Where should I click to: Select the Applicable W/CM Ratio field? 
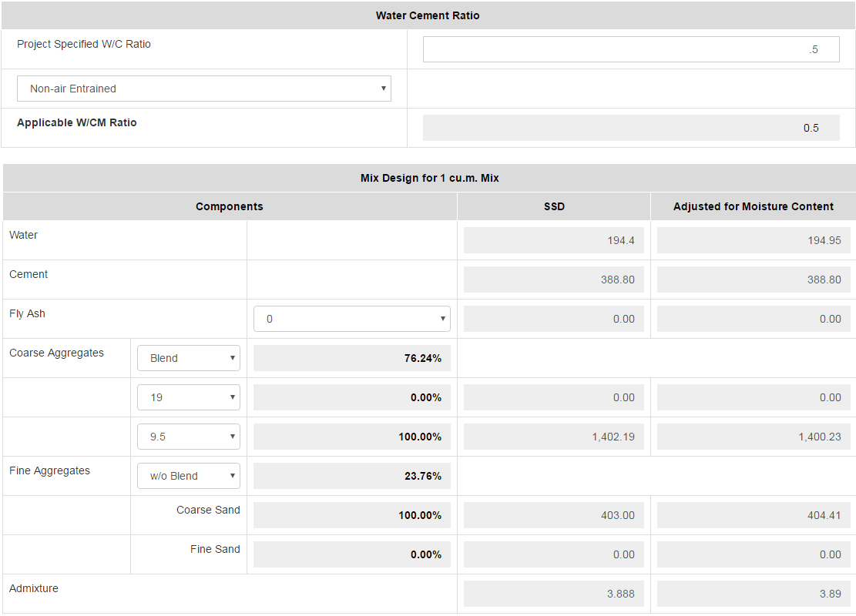(631, 128)
